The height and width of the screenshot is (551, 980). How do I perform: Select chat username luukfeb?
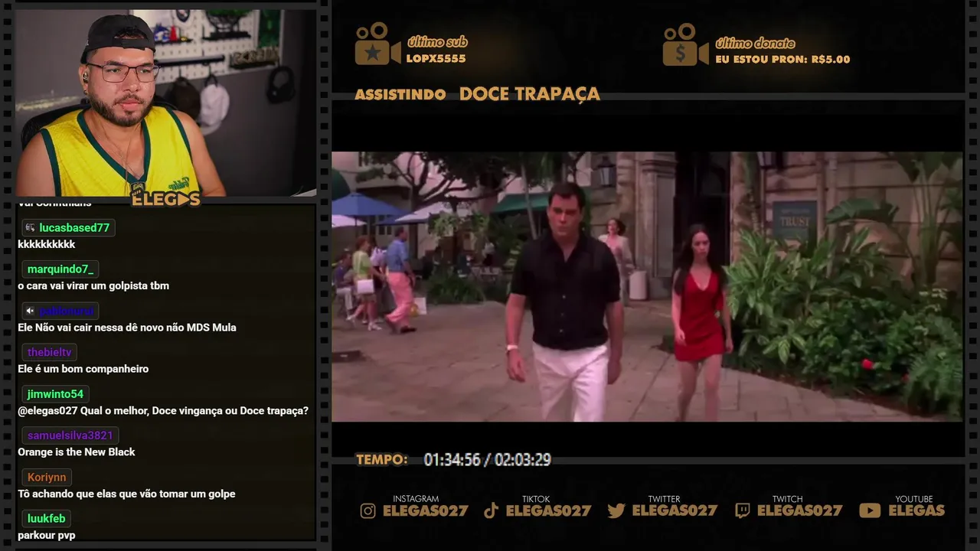tap(47, 519)
